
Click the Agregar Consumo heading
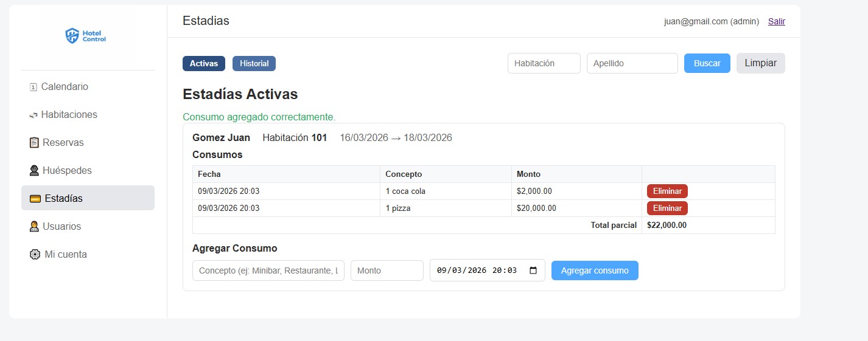point(235,249)
